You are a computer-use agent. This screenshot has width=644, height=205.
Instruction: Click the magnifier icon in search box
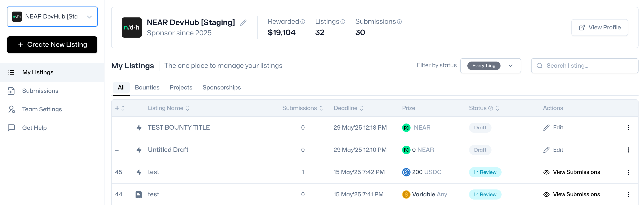(x=539, y=66)
